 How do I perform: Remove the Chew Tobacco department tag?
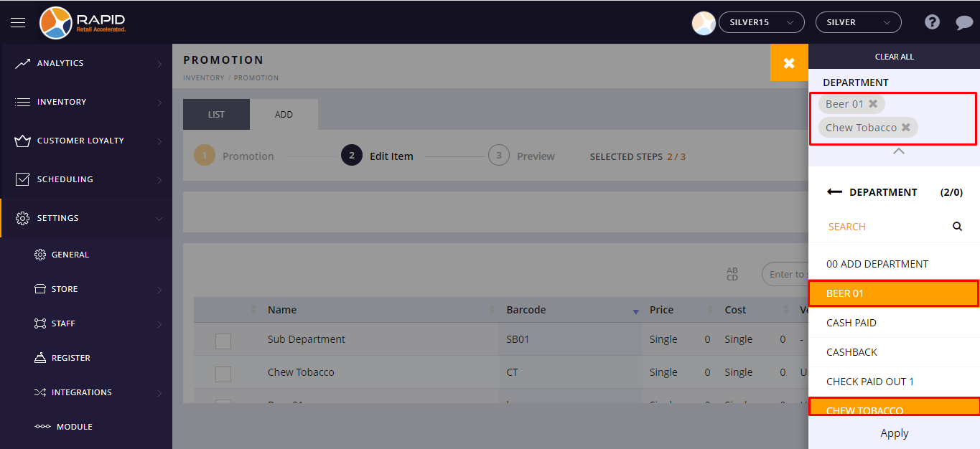(x=906, y=128)
